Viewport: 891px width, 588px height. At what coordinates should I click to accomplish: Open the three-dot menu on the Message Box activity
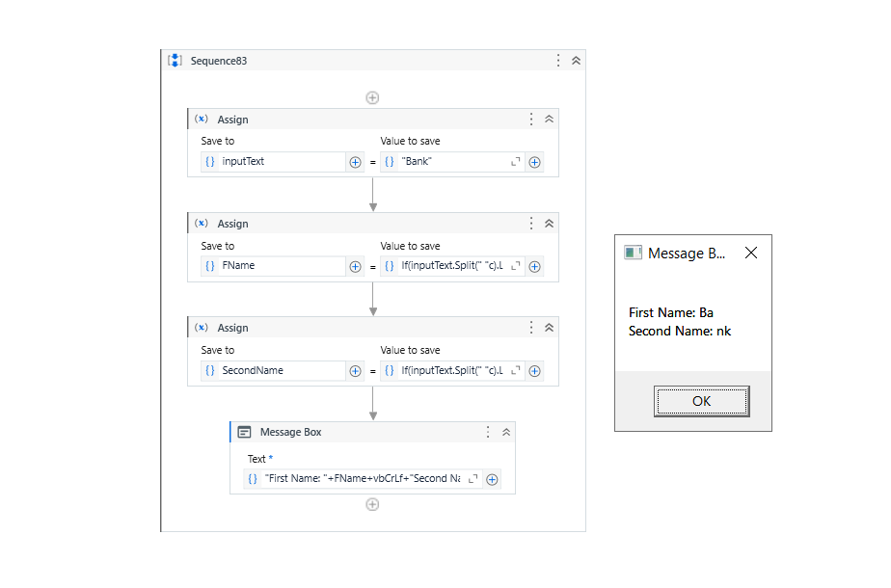coord(487,432)
